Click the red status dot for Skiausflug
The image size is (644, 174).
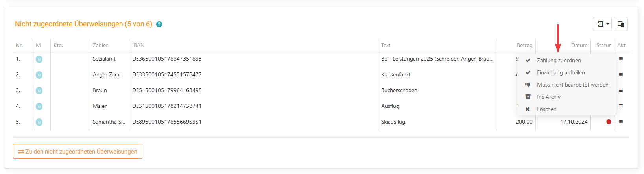(609, 122)
